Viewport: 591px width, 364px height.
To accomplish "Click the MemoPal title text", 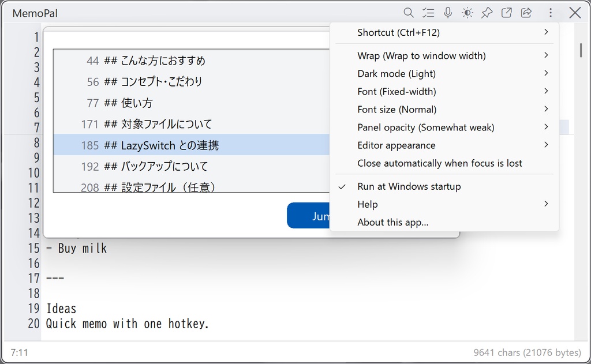I will 35,13.
